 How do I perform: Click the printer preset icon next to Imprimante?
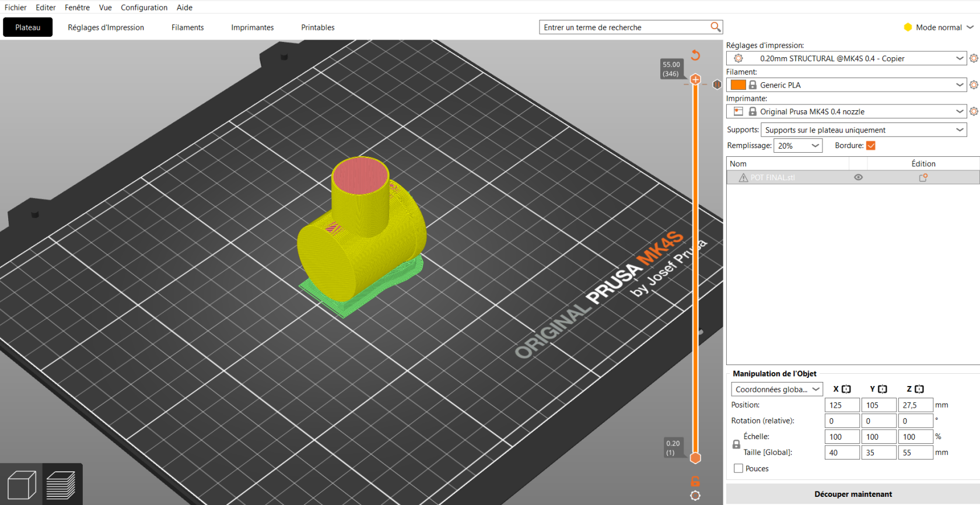[x=738, y=111]
